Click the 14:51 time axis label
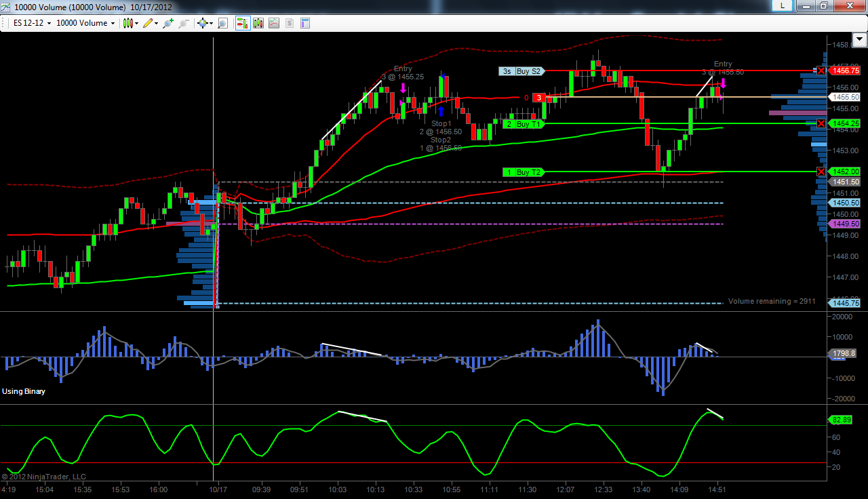 (x=717, y=490)
